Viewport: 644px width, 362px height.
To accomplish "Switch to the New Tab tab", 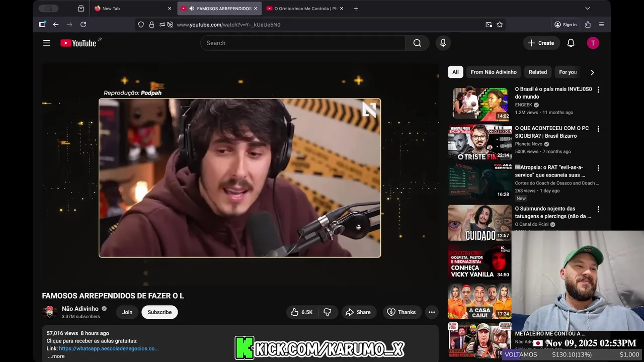I will point(132,9).
